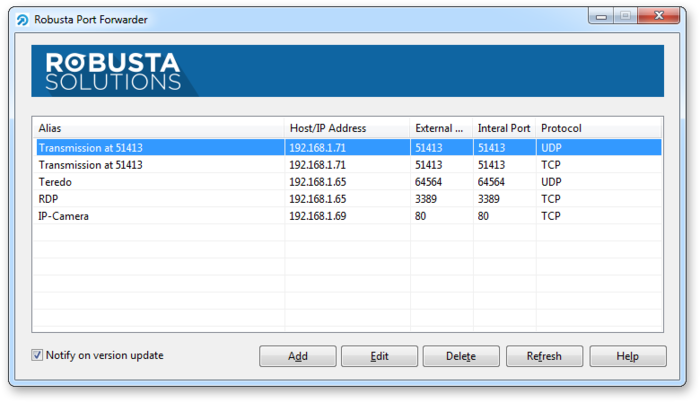Toggle the Notify on version update checkbox
700x402 pixels.
click(38, 355)
